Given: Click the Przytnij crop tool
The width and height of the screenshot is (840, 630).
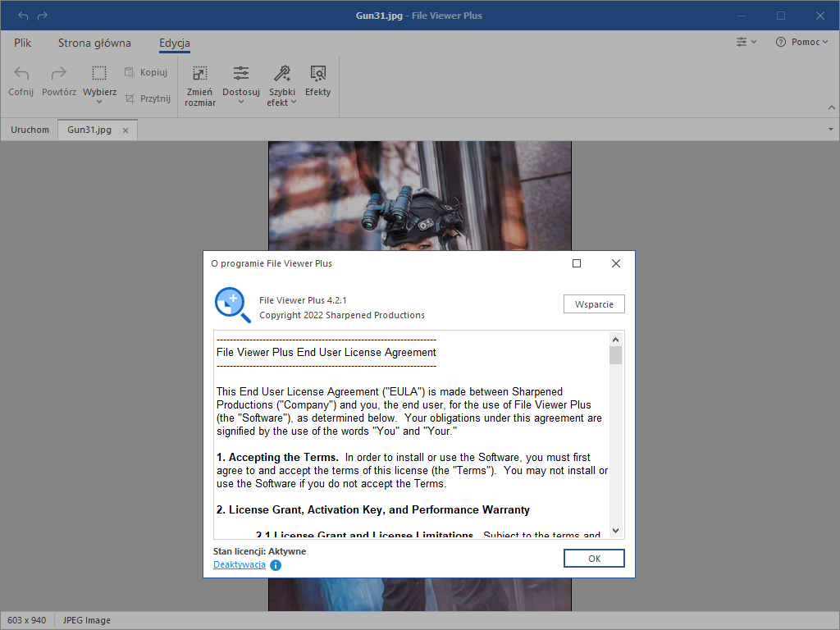Looking at the screenshot, I should pos(148,98).
